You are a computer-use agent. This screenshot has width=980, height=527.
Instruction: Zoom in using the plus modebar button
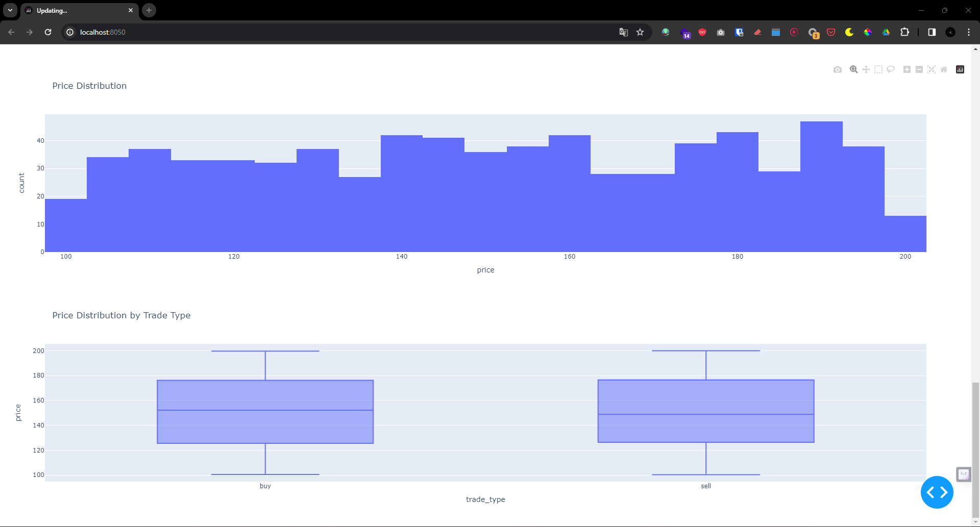coord(907,69)
